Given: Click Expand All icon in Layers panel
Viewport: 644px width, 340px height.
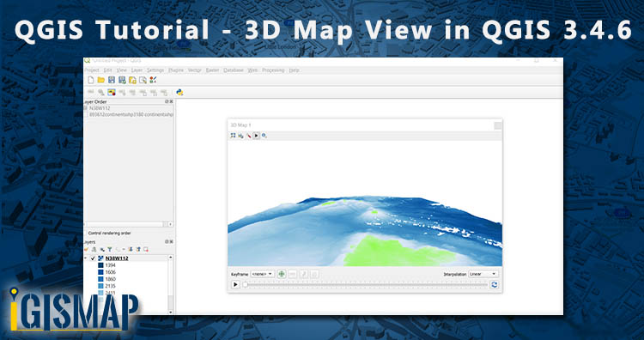Looking at the screenshot, I should click(x=131, y=249).
